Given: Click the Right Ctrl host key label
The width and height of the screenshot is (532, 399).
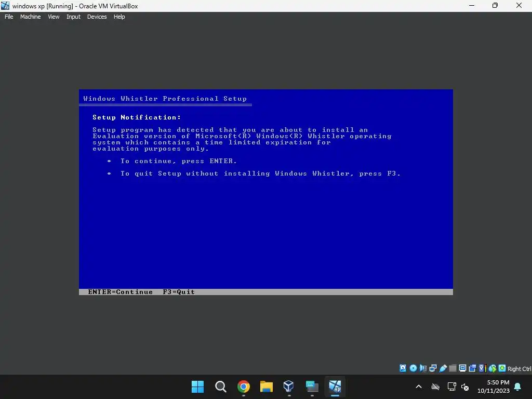Looking at the screenshot, I should [x=519, y=369].
